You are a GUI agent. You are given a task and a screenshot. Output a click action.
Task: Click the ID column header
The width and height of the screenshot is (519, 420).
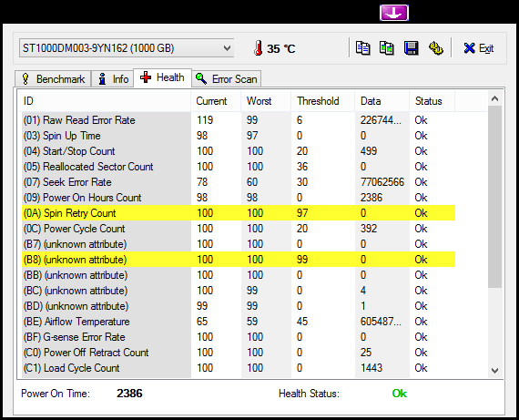tap(104, 101)
